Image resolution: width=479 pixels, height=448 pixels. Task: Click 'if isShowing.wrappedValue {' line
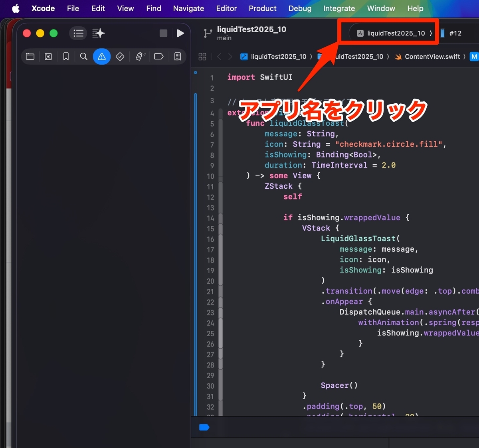point(346,217)
